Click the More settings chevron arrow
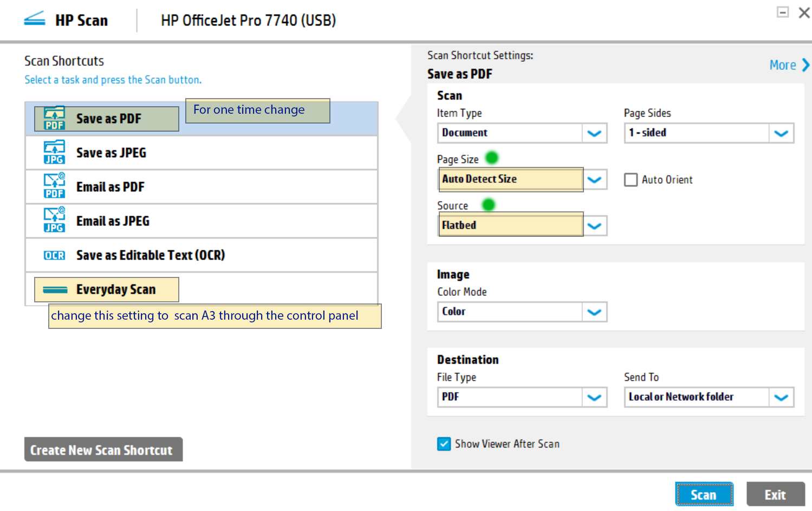Viewport: 812px width, 511px height. (805, 65)
